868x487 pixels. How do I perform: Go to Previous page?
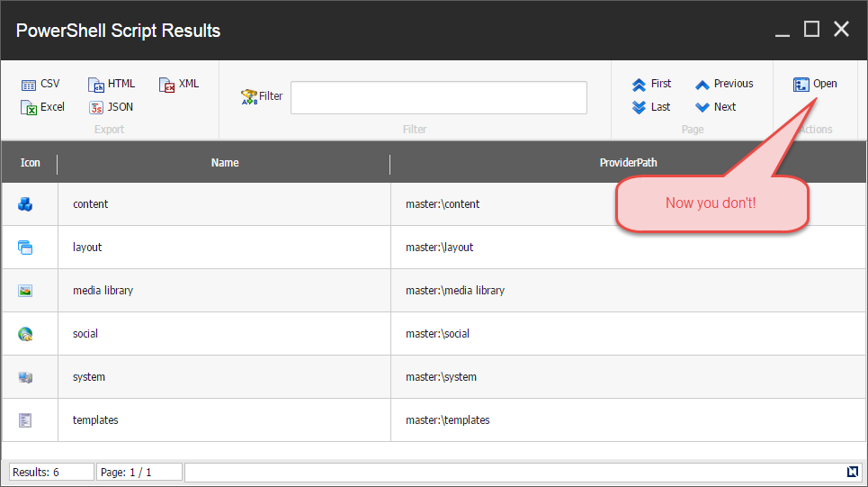[724, 84]
